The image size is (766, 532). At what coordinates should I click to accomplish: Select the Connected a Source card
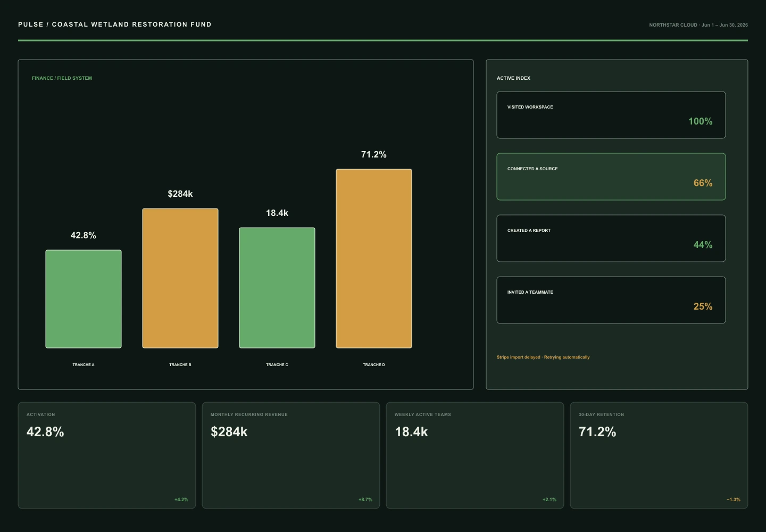point(611,177)
